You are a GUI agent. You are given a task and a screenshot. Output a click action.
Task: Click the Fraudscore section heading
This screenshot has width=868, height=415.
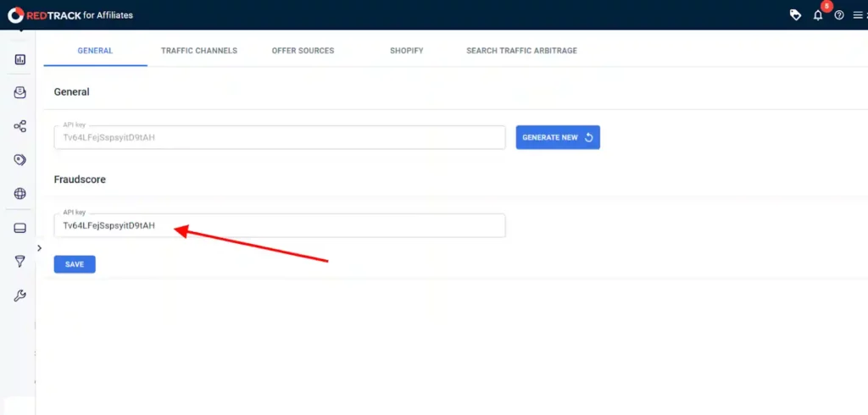(x=80, y=180)
